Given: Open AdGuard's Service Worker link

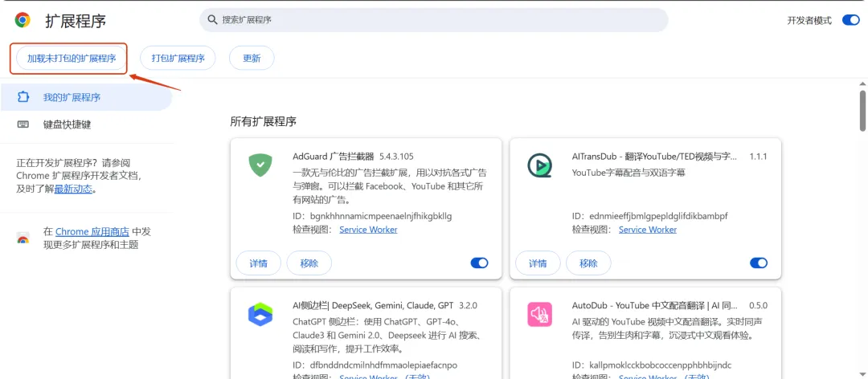Looking at the screenshot, I should 368,229.
